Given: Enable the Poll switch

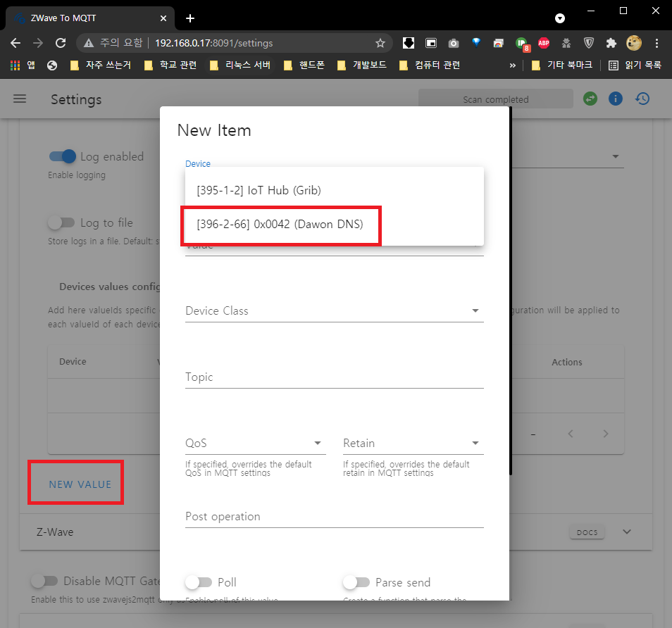Looking at the screenshot, I should [199, 582].
